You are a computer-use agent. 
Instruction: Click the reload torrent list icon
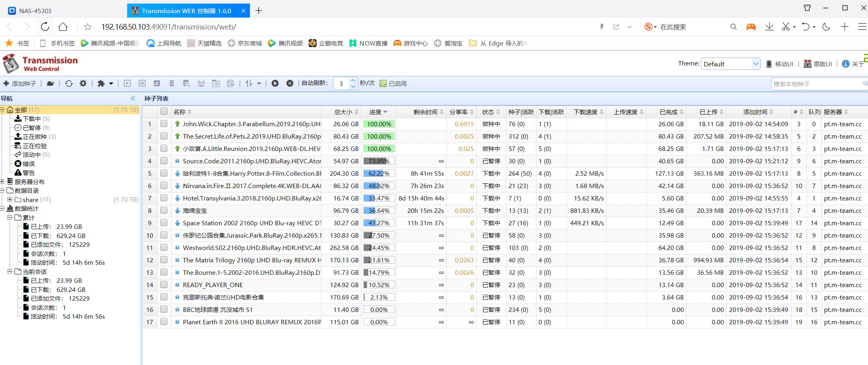click(69, 83)
